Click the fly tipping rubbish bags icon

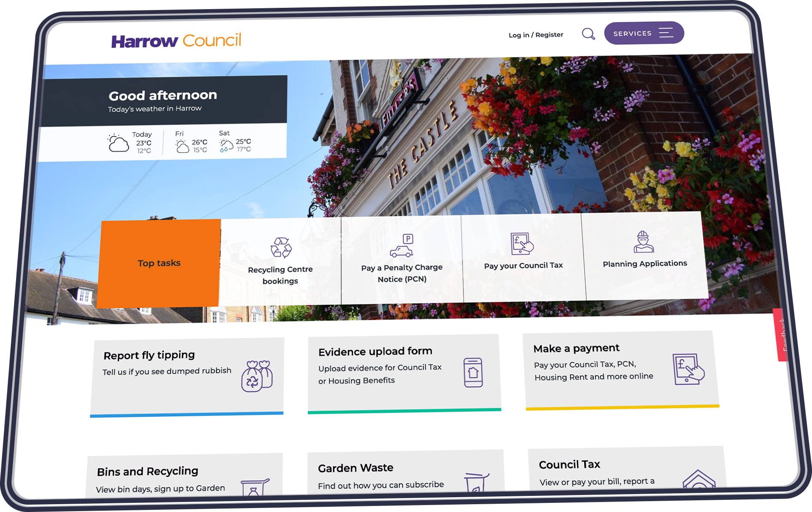pos(257,376)
